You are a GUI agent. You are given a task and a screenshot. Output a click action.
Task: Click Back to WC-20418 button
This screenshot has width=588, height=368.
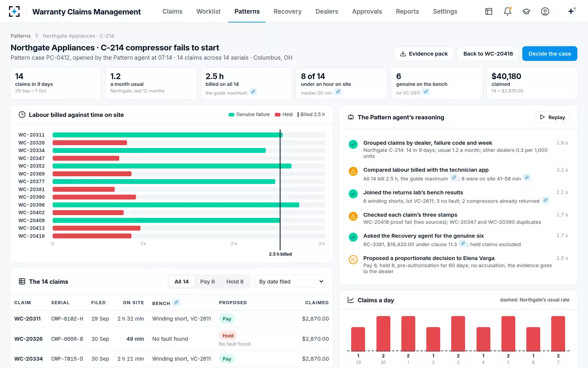pos(488,54)
